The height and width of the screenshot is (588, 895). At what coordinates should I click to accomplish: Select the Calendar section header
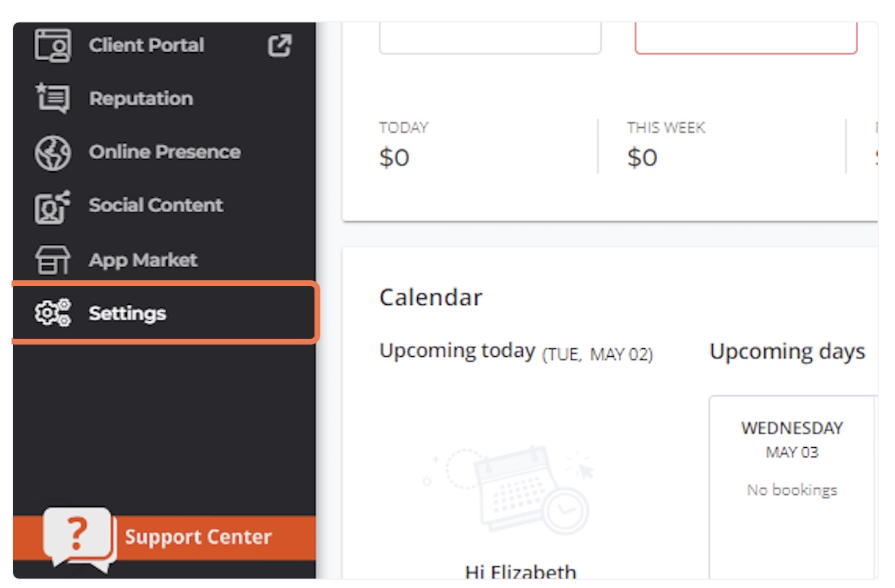(431, 296)
